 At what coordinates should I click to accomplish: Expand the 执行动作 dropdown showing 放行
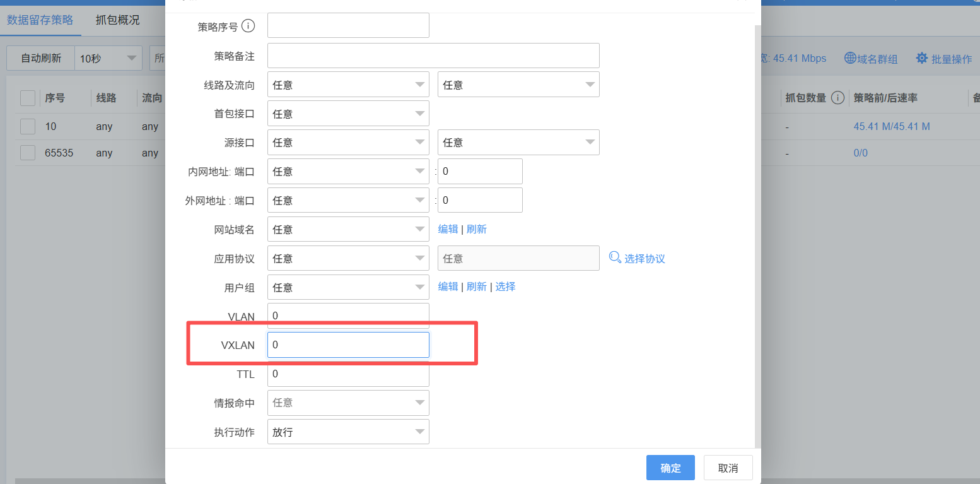348,432
